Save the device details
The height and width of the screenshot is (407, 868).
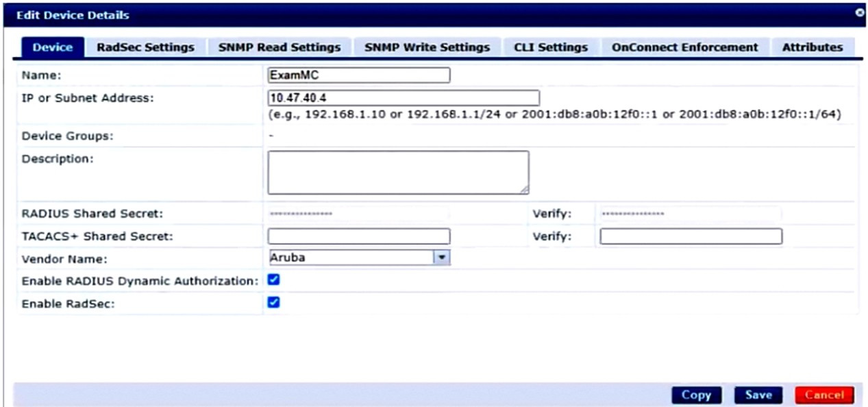tap(758, 395)
